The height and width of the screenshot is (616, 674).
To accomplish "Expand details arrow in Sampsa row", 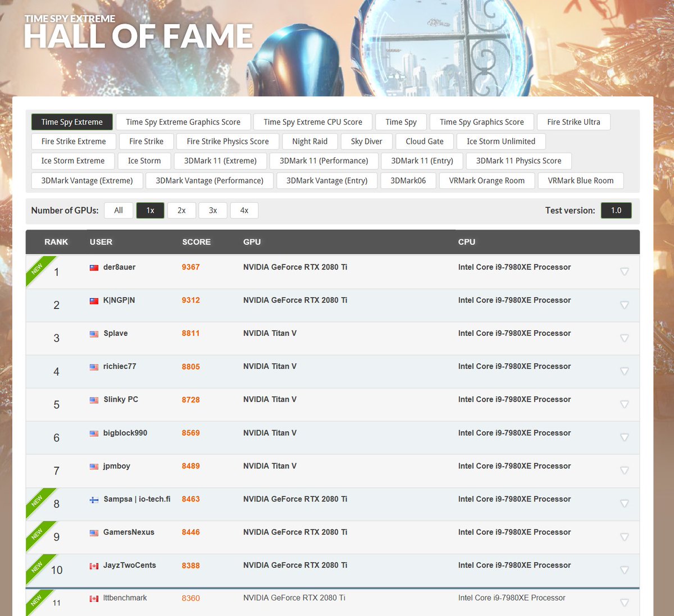I will point(624,504).
